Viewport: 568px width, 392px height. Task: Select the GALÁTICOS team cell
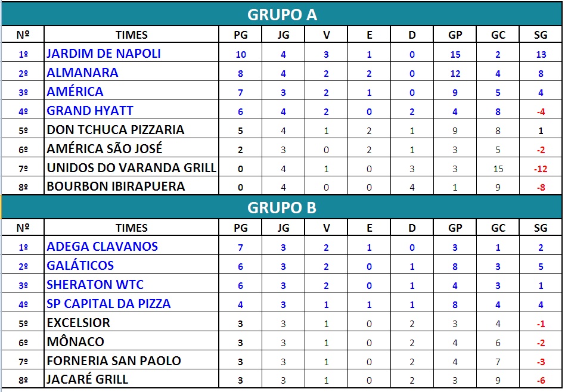tap(132, 265)
